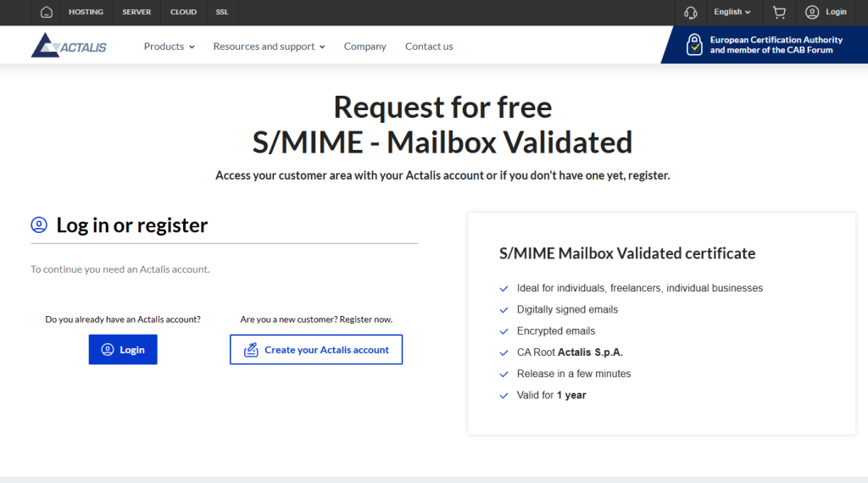
Task: Open the CLOUD section
Action: [183, 13]
